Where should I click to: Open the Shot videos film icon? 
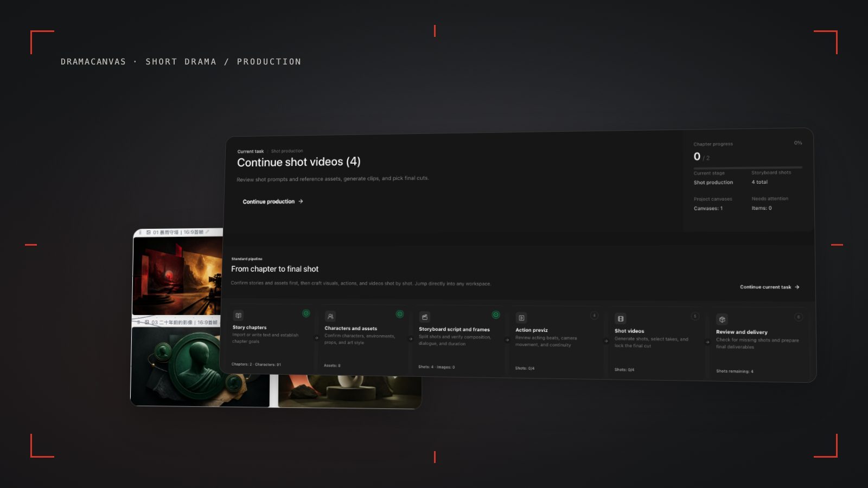click(x=621, y=319)
